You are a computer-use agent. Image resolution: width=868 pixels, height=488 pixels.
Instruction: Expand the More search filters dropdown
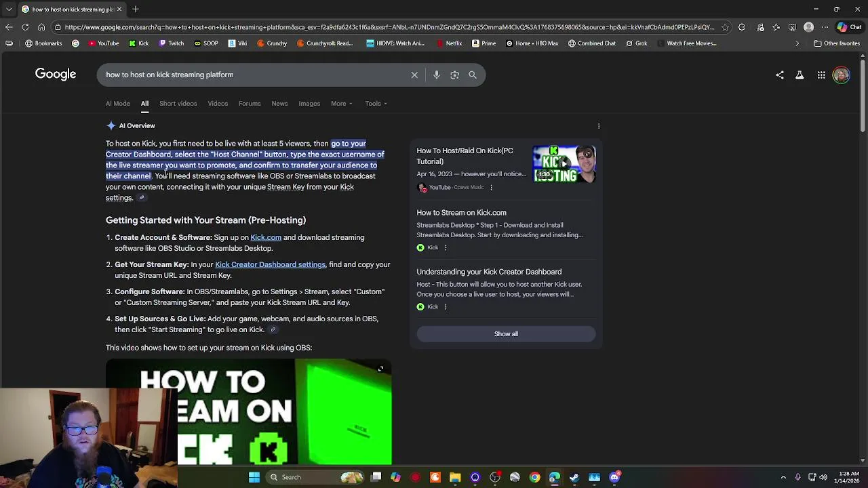tap(342, 104)
